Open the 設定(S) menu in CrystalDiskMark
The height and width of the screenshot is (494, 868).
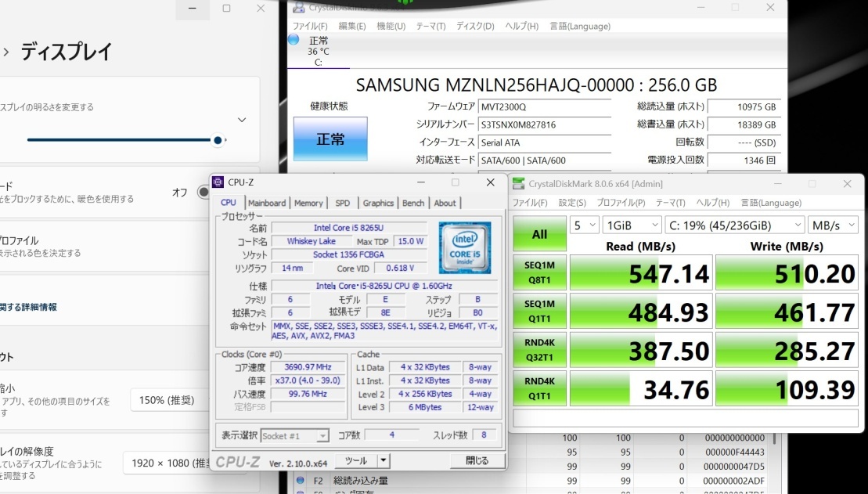coord(572,203)
